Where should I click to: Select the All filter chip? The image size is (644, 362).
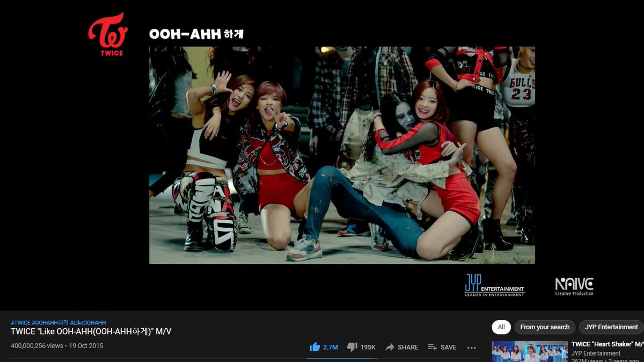[x=501, y=327]
